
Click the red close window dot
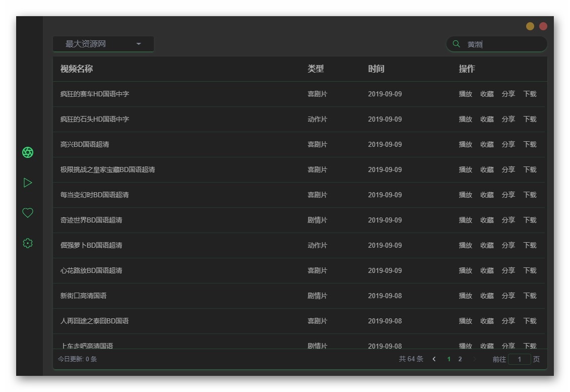pos(543,26)
